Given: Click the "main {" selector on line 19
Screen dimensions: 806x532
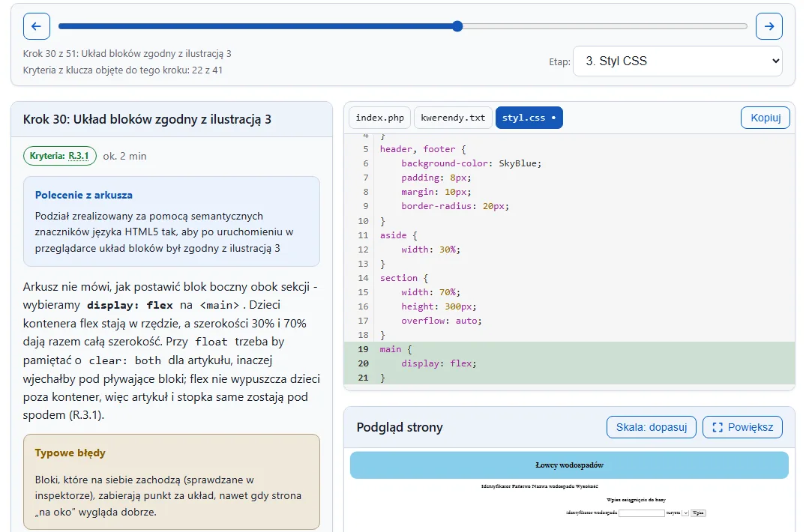Looking at the screenshot, I should pyautogui.click(x=396, y=349).
